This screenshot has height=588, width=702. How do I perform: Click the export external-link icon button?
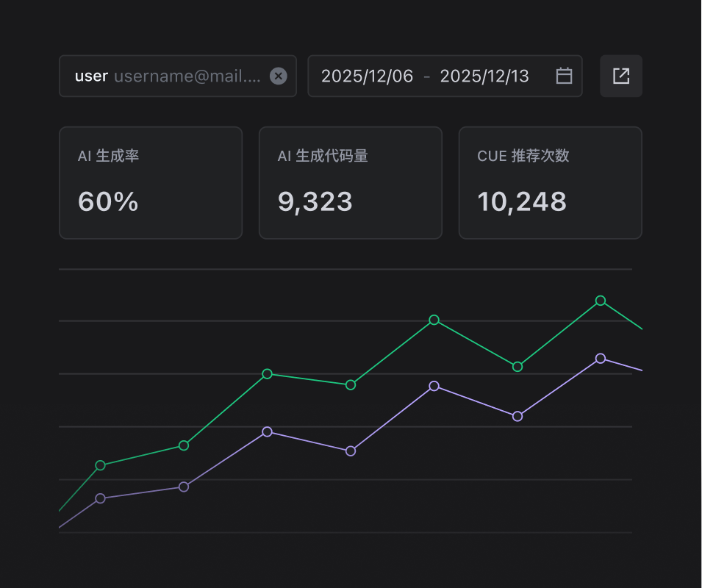click(x=621, y=76)
